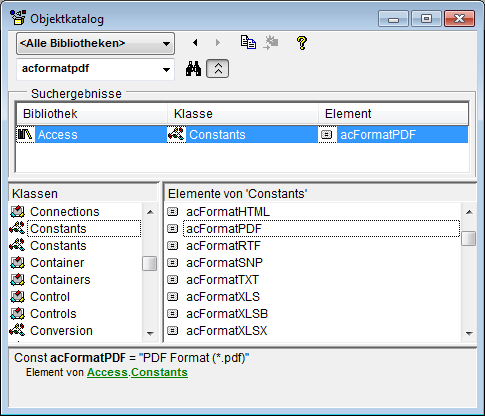This screenshot has width=485, height=416.
Task: Follow the Access link in details pane
Action: point(107,372)
